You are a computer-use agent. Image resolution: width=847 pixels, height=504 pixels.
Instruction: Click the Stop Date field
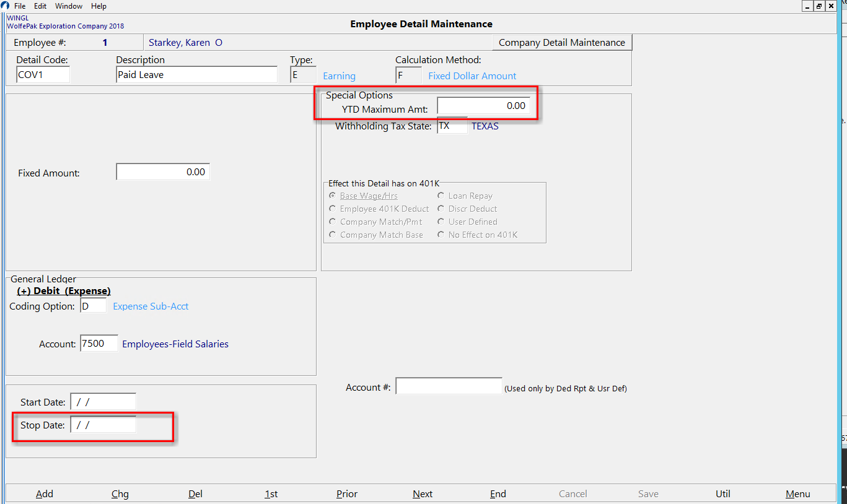(103, 425)
